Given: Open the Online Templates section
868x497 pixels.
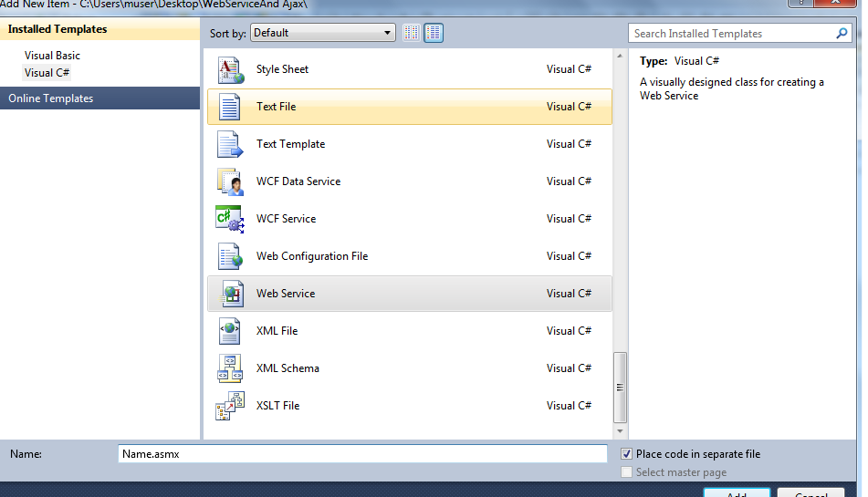Looking at the screenshot, I should (x=51, y=98).
